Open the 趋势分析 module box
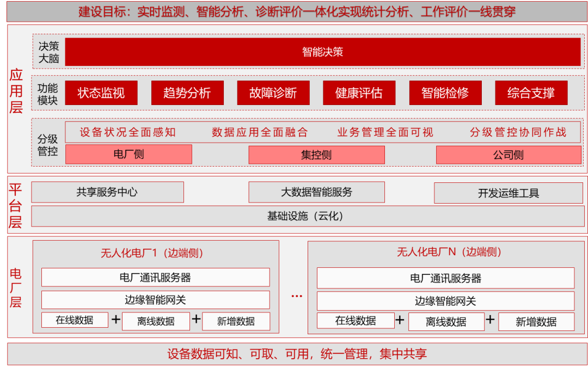The width and height of the screenshot is (588, 368). (x=187, y=93)
